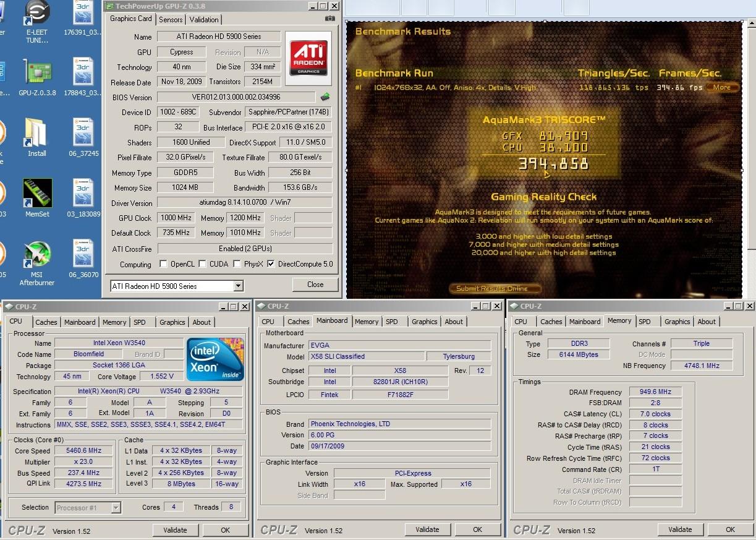
Task: Click the ATI Radeon logo in GPU-Z
Action: (x=308, y=59)
